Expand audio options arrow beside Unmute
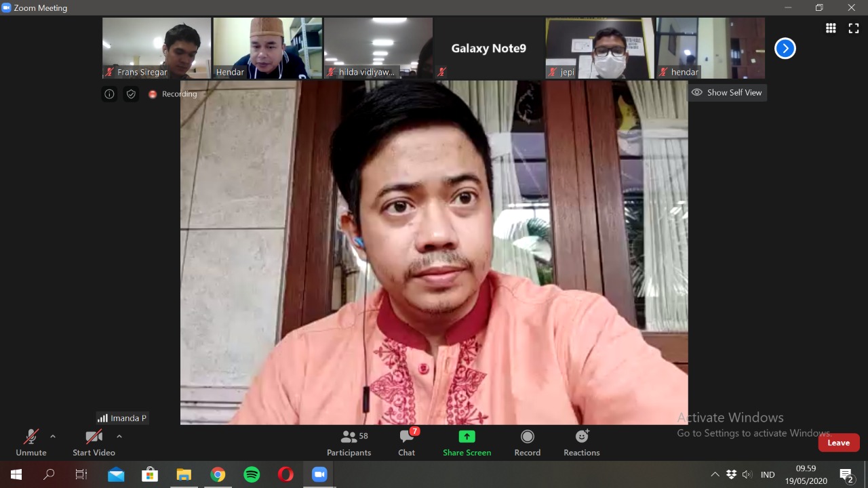This screenshot has width=868, height=488. [53, 436]
